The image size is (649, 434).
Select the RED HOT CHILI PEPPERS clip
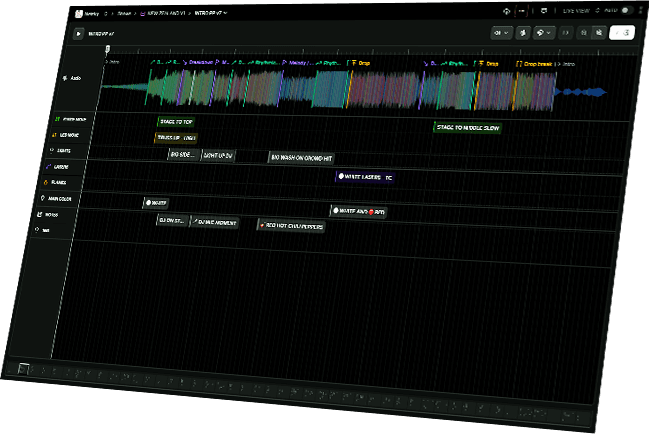pyautogui.click(x=292, y=226)
